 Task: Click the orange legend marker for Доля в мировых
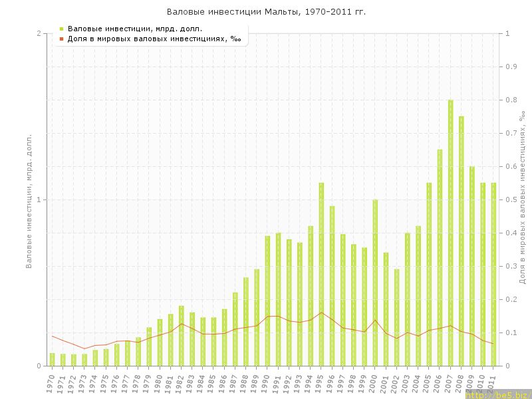pyautogui.click(x=61, y=39)
